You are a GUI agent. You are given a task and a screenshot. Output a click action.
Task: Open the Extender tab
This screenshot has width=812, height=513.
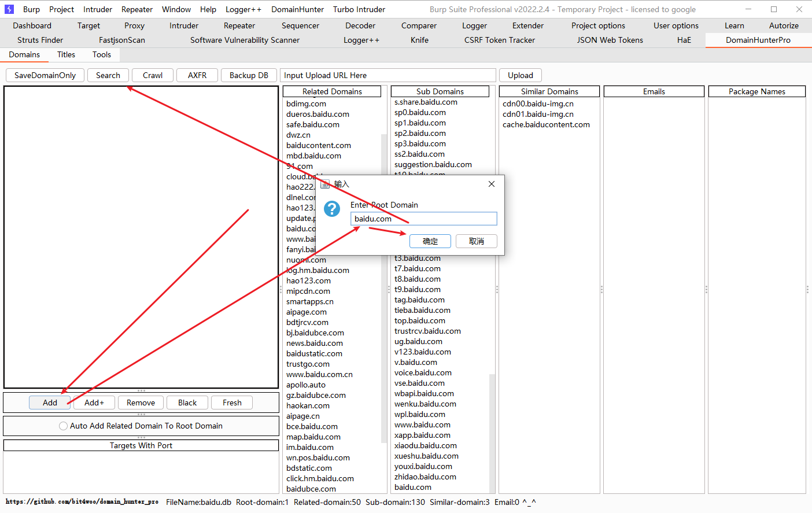[528, 25]
